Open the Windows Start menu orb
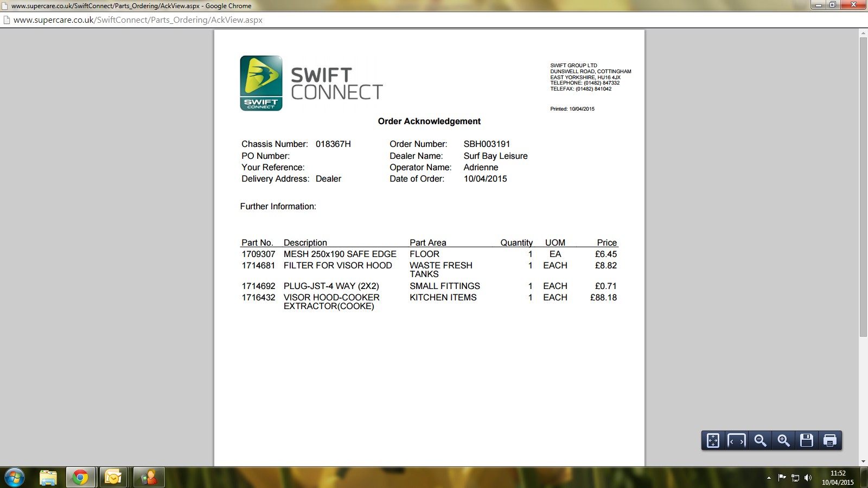This screenshot has width=868, height=488. 15,478
